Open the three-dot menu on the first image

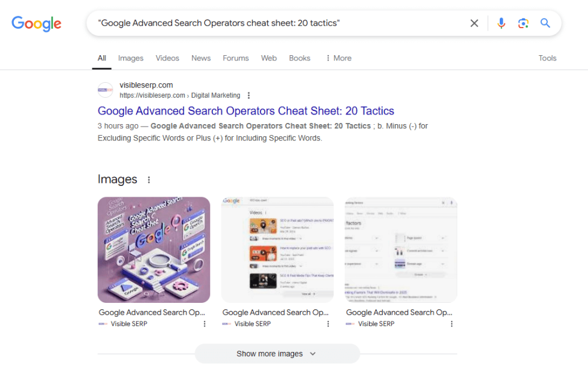[x=204, y=323]
